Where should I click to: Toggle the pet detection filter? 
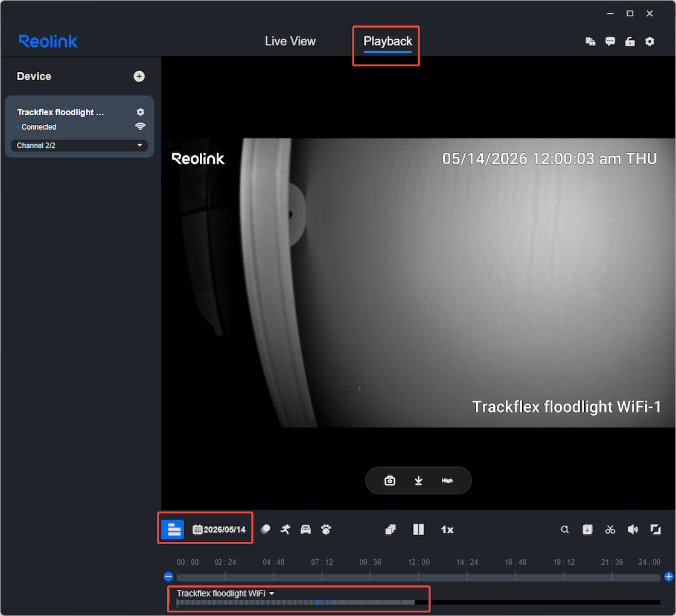[x=326, y=529]
